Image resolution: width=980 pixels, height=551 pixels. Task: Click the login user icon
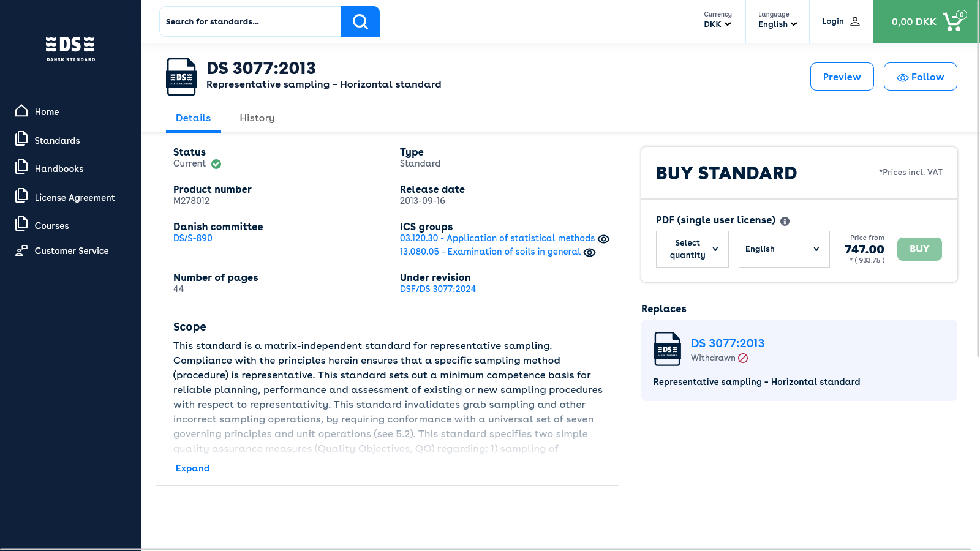855,21
